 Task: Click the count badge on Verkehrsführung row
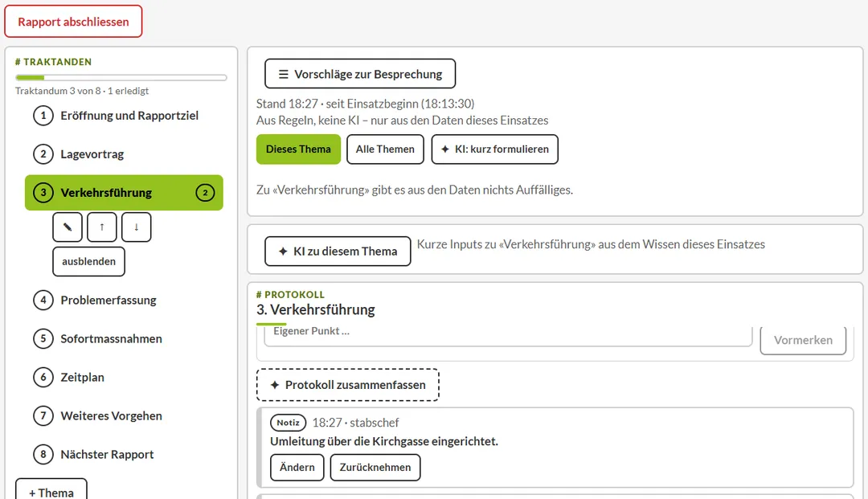[206, 193]
